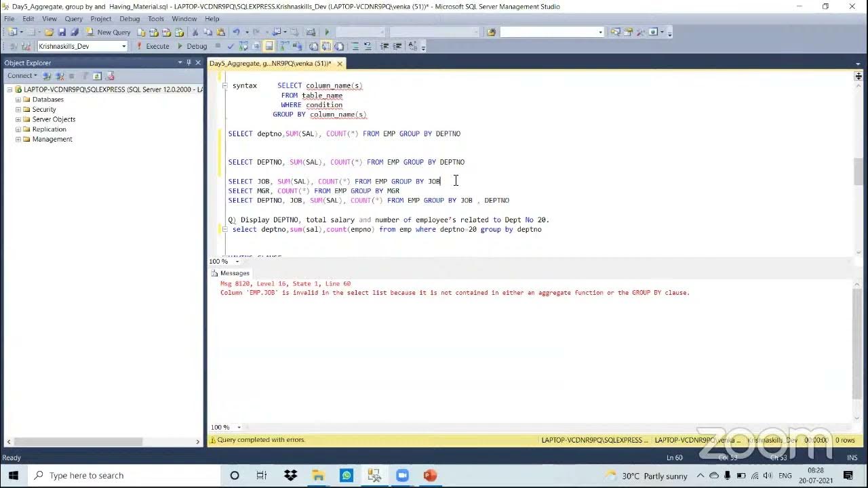868x488 pixels.
Task: Click the Parse checkmark icon
Action: tap(231, 46)
